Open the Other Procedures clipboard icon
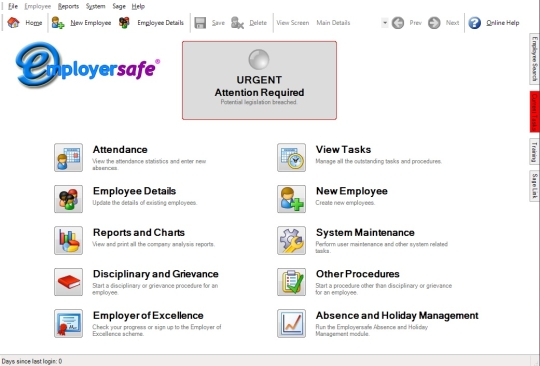Screen dimensions: 540x366 (291, 282)
